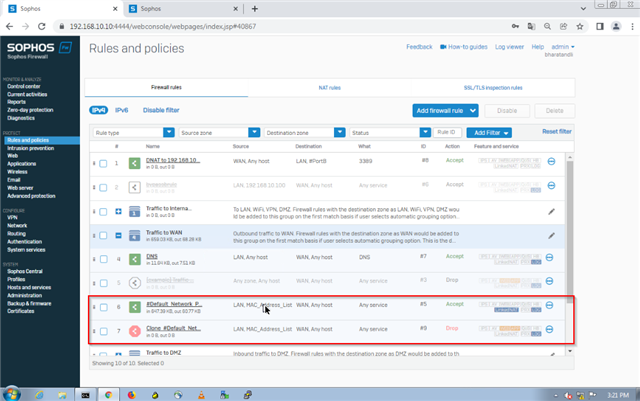Select checkbox for DNAT rule 1
This screenshot has width=640, height=401.
click(103, 164)
